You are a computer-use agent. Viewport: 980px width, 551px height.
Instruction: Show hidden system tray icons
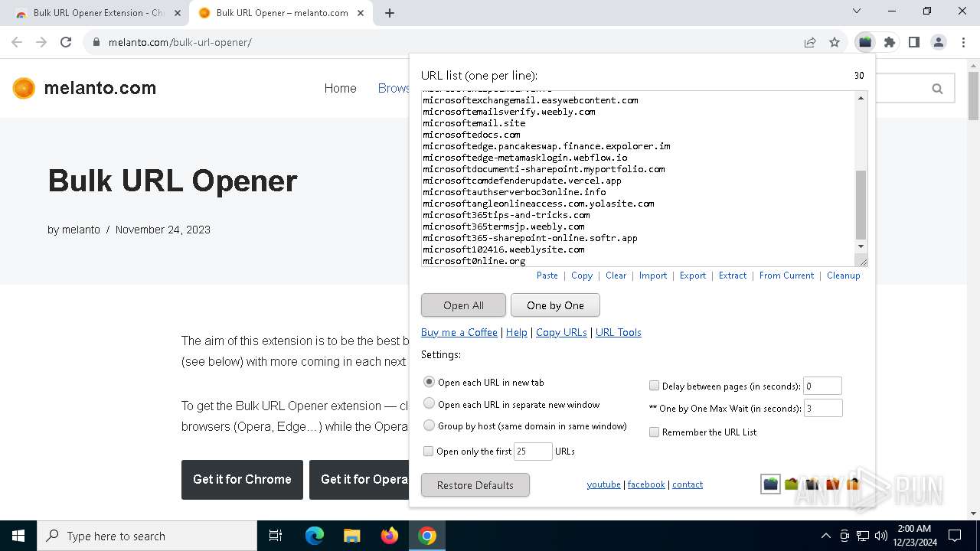coord(825,536)
